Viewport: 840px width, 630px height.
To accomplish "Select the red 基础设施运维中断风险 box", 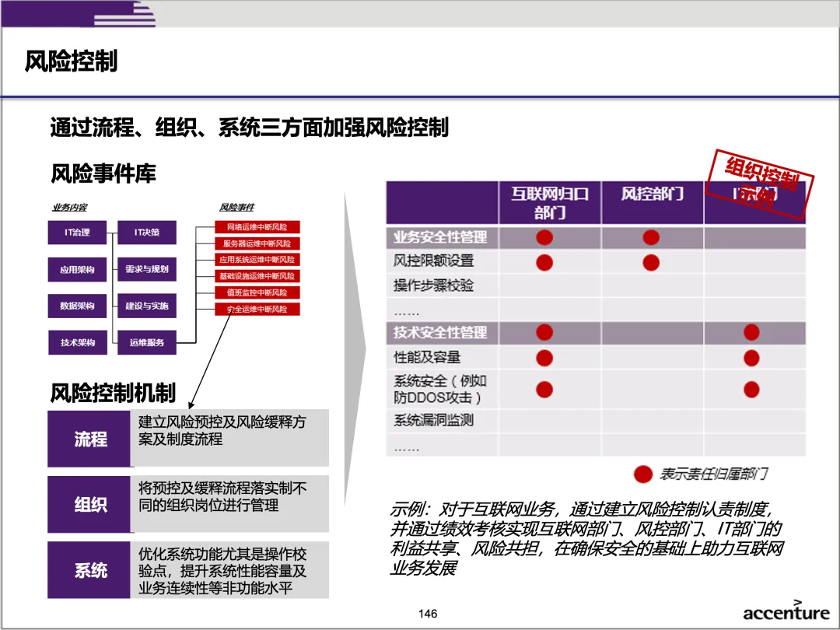I will 257,276.
